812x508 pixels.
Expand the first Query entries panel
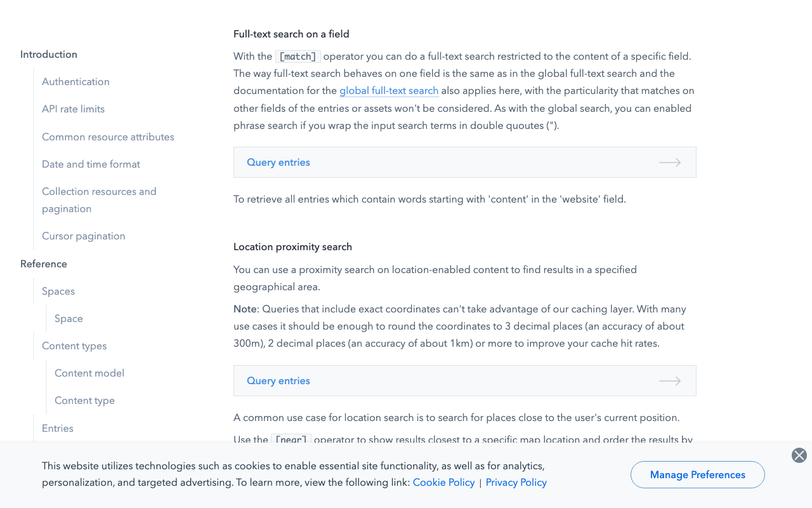pos(278,163)
